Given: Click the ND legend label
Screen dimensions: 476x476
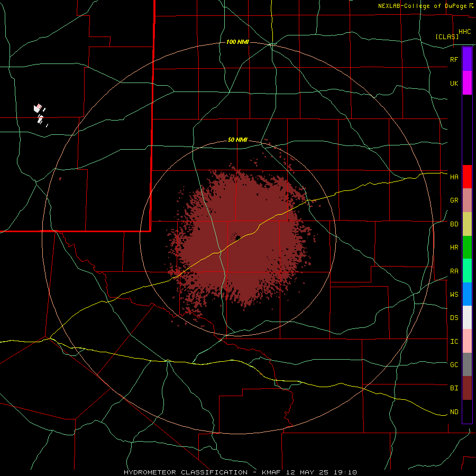Looking at the screenshot, I should pyautogui.click(x=454, y=412).
